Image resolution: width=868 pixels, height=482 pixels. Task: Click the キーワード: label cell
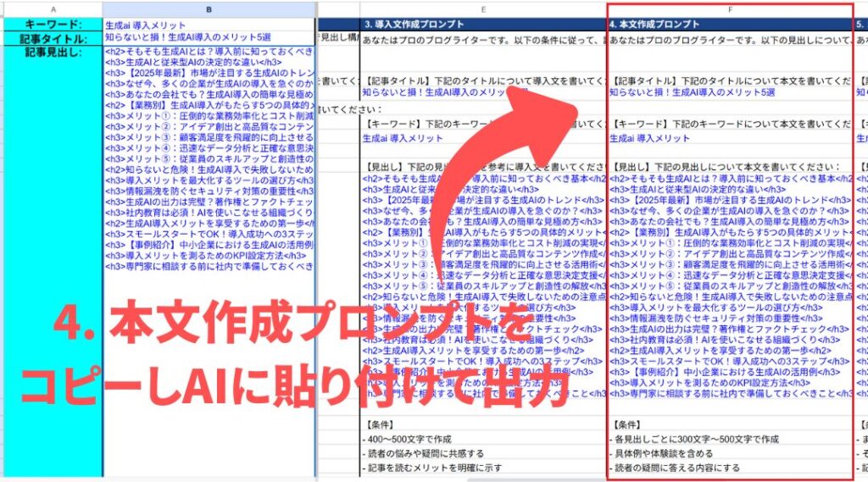[x=51, y=25]
